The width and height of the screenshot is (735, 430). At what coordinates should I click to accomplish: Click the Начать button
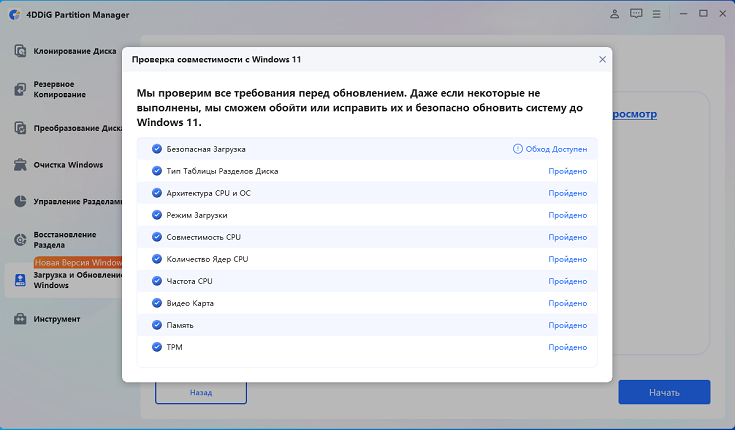coord(664,392)
